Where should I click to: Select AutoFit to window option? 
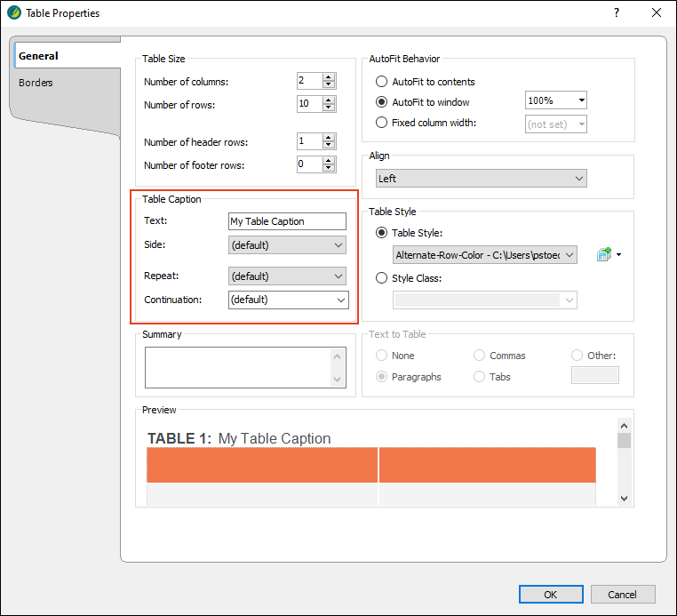[x=381, y=102]
